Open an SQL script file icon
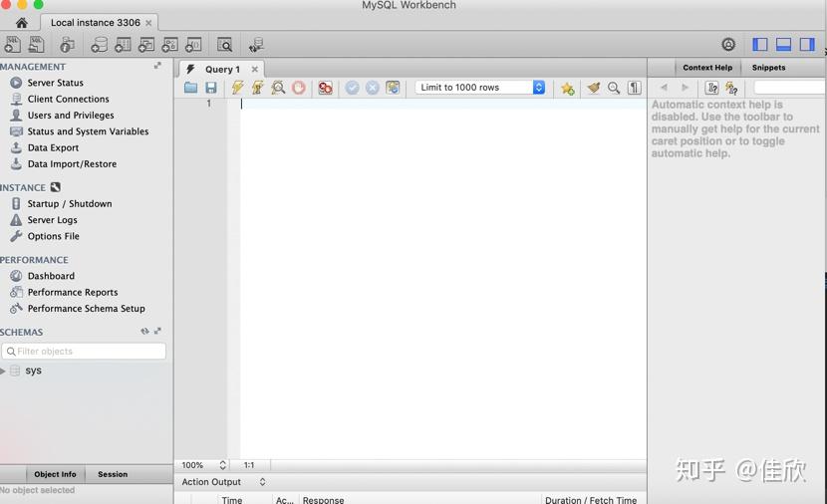827x504 pixels. [37, 44]
